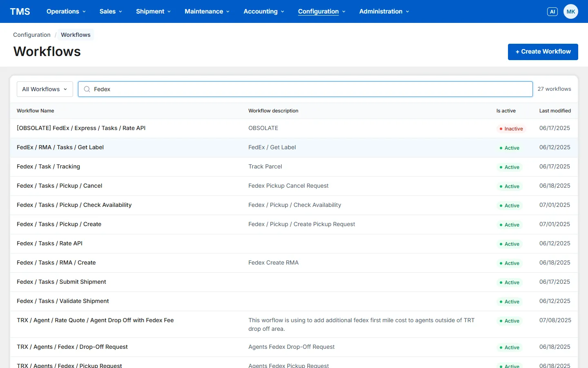This screenshot has width=588, height=368.
Task: Open TRX / Agents / Fedex / Drop-Off Request
Action: [x=72, y=347]
